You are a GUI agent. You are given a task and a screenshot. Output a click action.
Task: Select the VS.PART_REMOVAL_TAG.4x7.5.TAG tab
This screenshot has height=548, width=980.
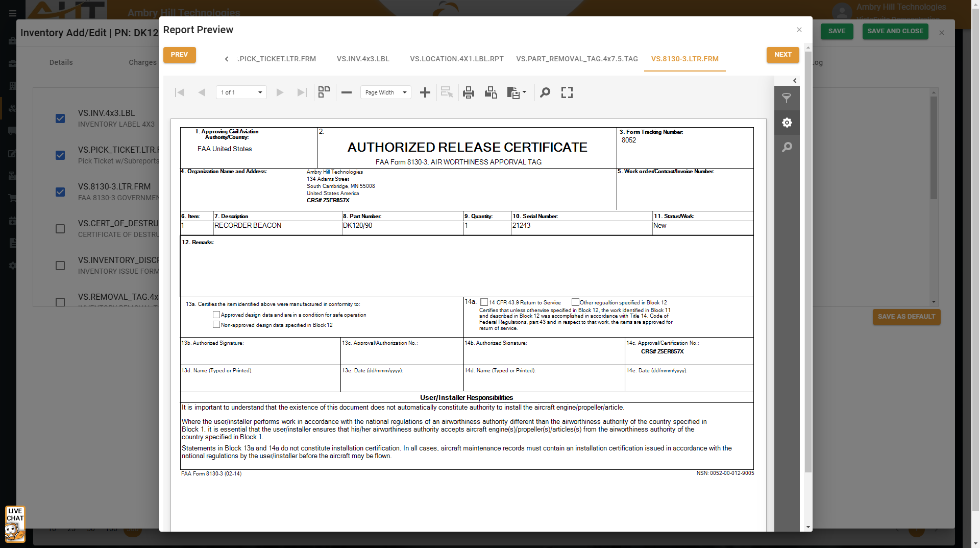(577, 59)
